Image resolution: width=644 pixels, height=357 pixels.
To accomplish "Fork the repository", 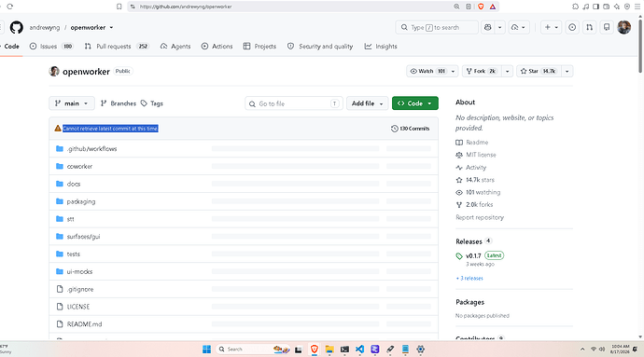I will [482, 71].
